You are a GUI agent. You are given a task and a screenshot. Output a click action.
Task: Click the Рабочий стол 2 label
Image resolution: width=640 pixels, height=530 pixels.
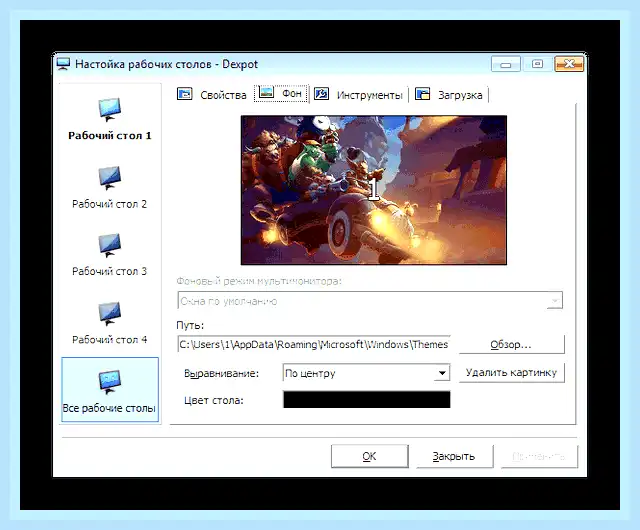(x=109, y=204)
